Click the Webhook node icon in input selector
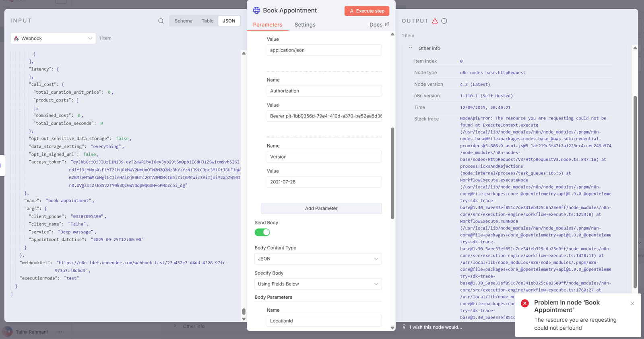 (17, 39)
